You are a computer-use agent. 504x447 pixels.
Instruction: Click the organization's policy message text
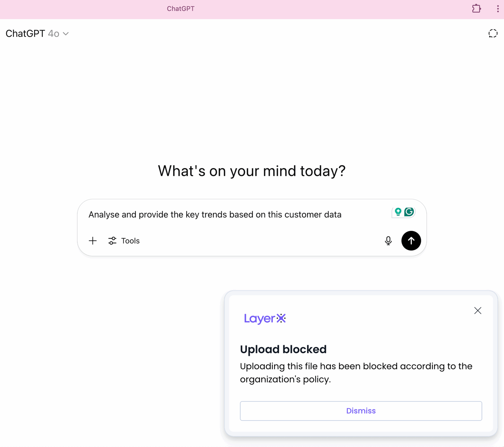click(x=356, y=373)
